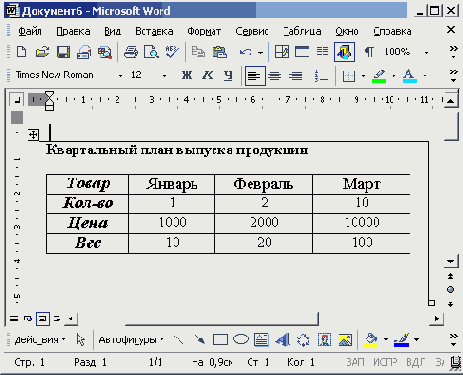The width and height of the screenshot is (463, 375).
Task: Toggle the Drawing toolbar button
Action: click(x=344, y=52)
